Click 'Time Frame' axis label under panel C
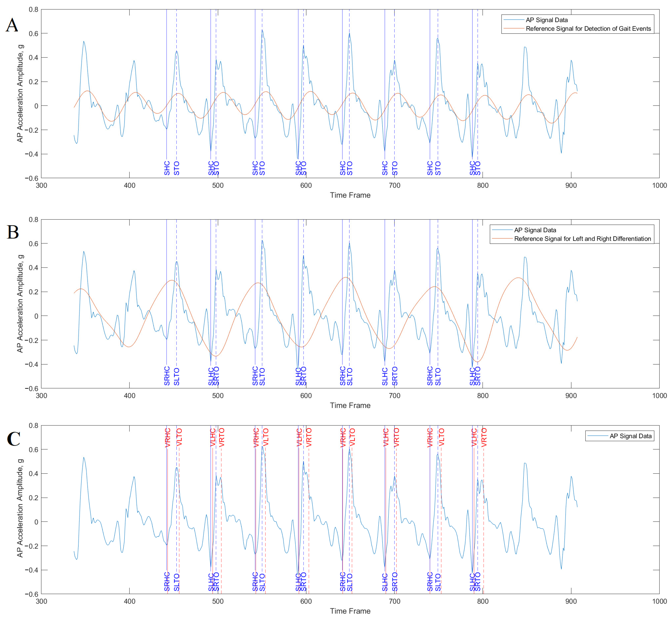The image size is (672, 619). point(350,611)
